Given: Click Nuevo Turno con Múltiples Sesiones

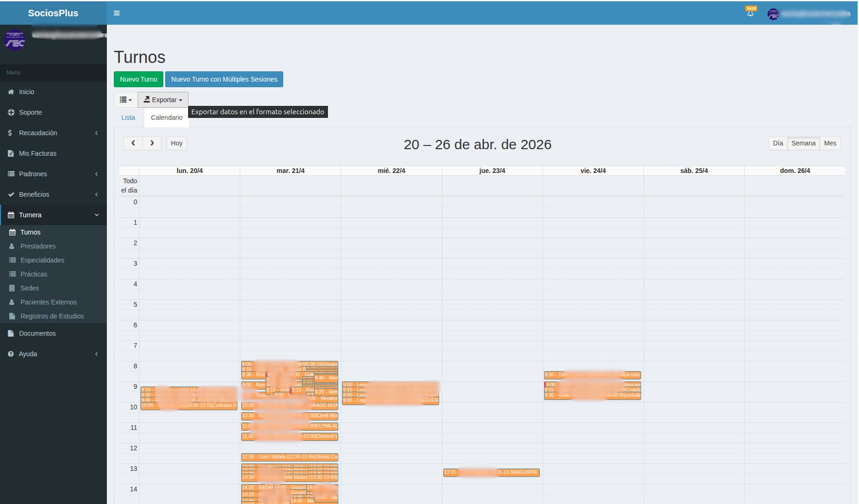Looking at the screenshot, I should 224,79.
